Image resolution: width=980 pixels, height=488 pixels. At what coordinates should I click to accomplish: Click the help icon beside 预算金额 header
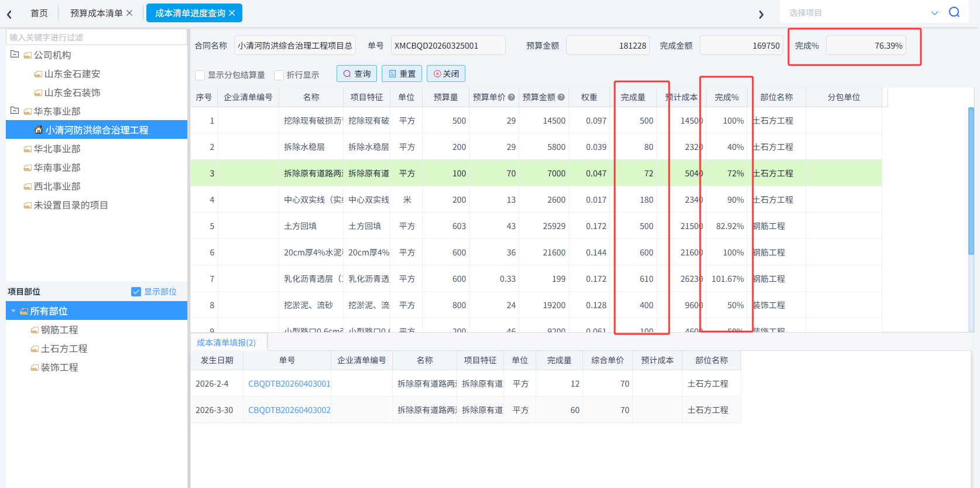[x=561, y=97]
